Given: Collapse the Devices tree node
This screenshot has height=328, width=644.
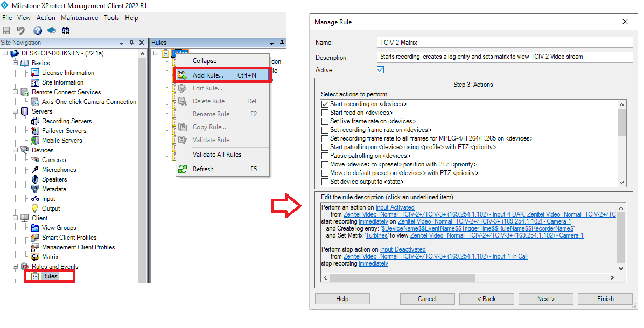Looking at the screenshot, I should (x=15, y=150).
